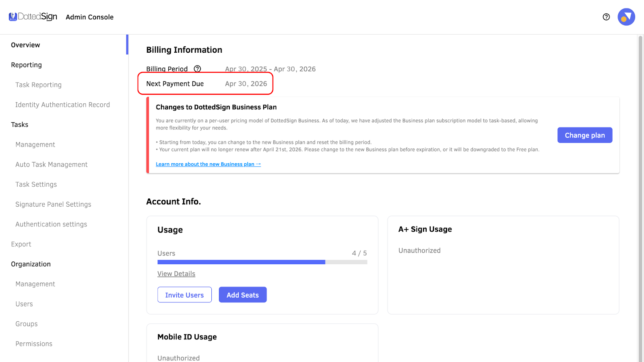Open the user profile avatar

pyautogui.click(x=626, y=17)
